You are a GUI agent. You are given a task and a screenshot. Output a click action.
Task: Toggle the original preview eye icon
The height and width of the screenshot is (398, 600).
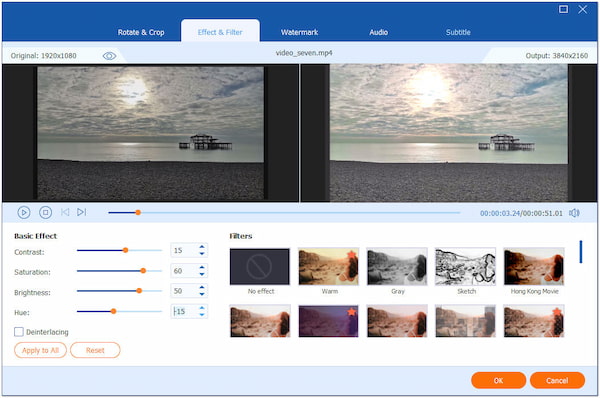pyautogui.click(x=109, y=56)
